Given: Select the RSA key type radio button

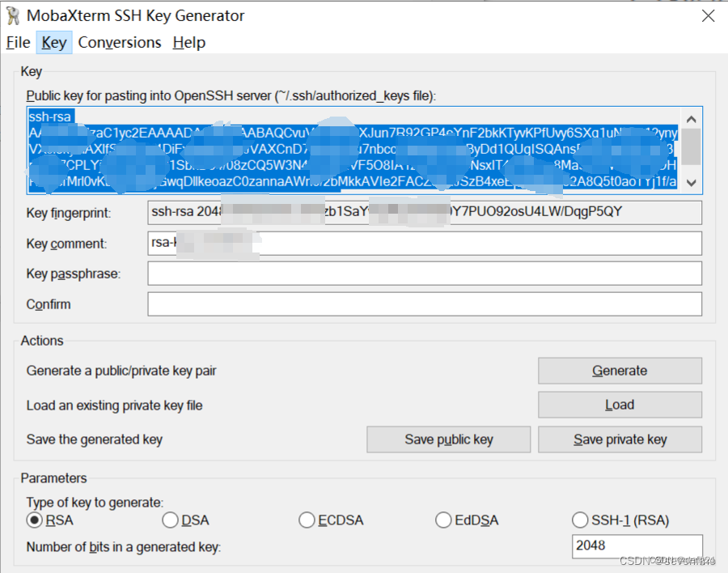Looking at the screenshot, I should pos(34,520).
